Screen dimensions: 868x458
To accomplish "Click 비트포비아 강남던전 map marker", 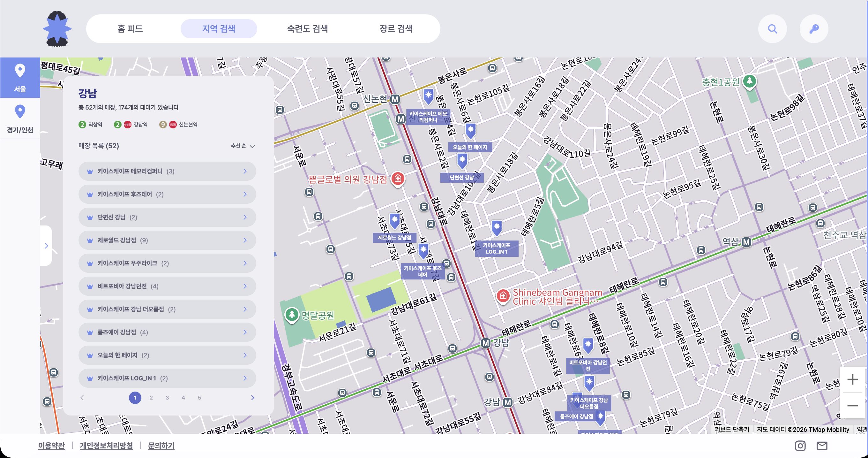I will coord(588,346).
